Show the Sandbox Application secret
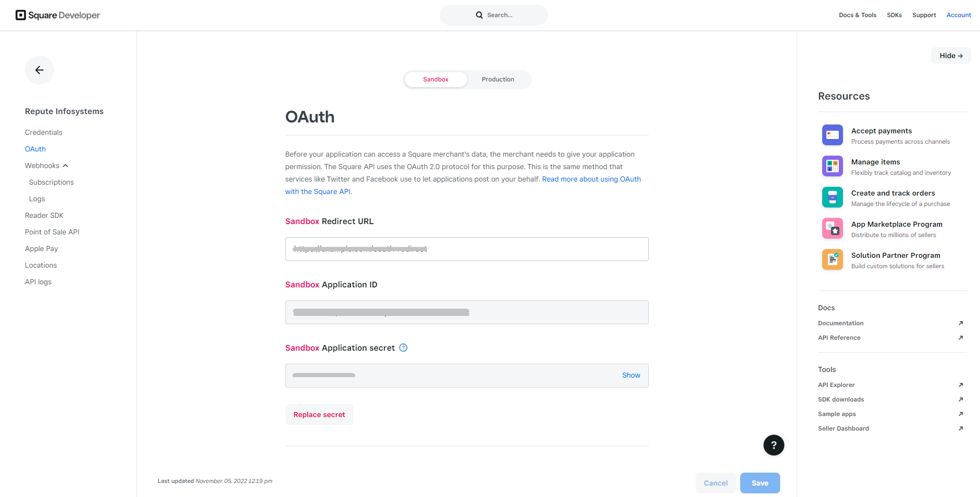The height and width of the screenshot is (497, 980). [631, 375]
